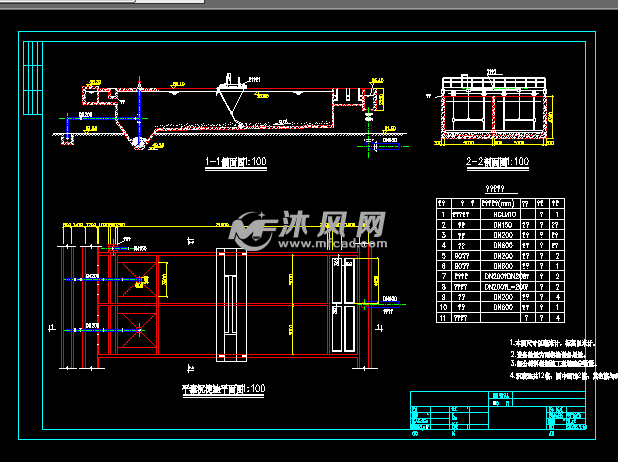Click the section marker '1' left of the plan view
618x462 pixels.
pos(52,328)
